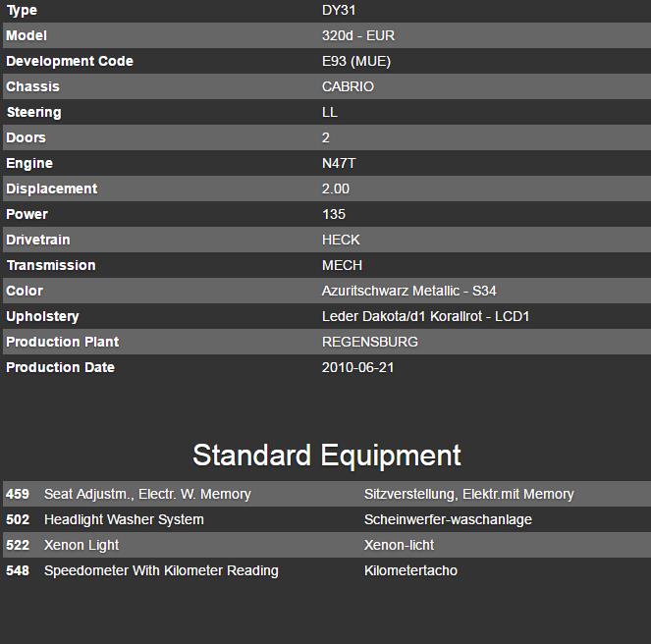651x644 pixels.
Task: Click the Power label
Action: pyautogui.click(x=27, y=214)
